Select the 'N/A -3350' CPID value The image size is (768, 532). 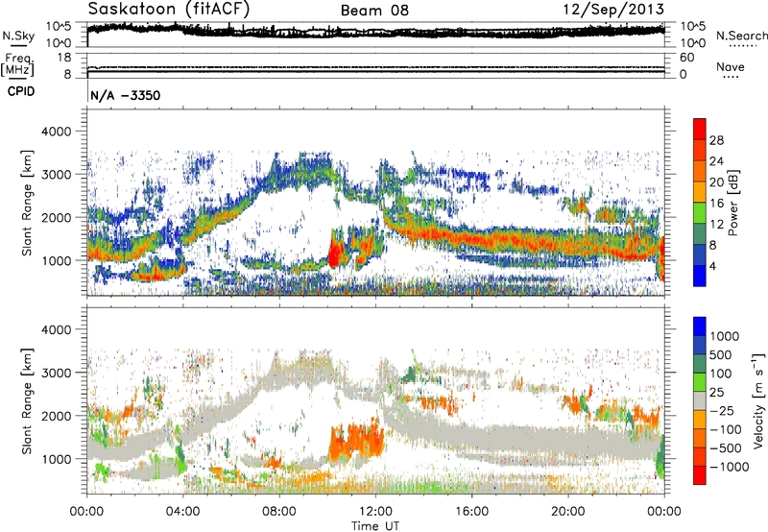pyautogui.click(x=126, y=95)
